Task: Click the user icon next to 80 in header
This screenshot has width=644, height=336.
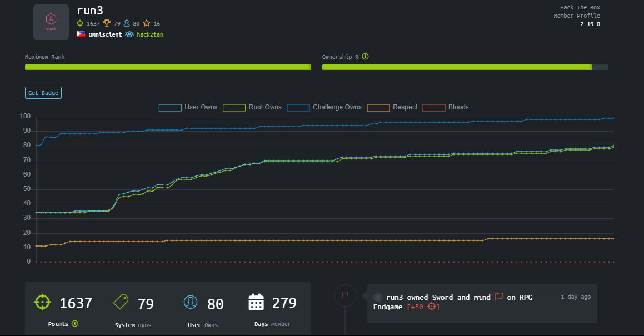Action: point(127,23)
